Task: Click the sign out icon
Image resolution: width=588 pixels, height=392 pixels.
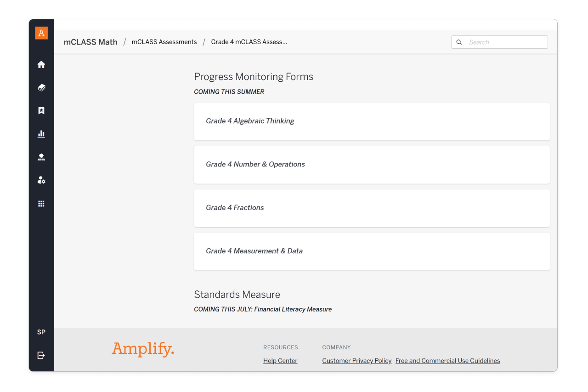Action: pos(41,355)
